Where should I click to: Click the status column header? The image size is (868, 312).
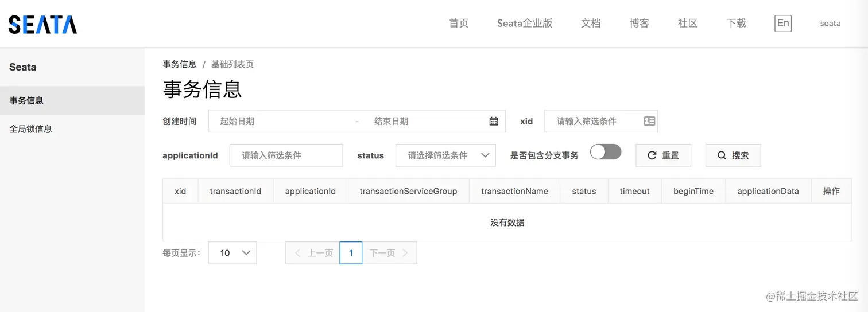click(x=584, y=191)
